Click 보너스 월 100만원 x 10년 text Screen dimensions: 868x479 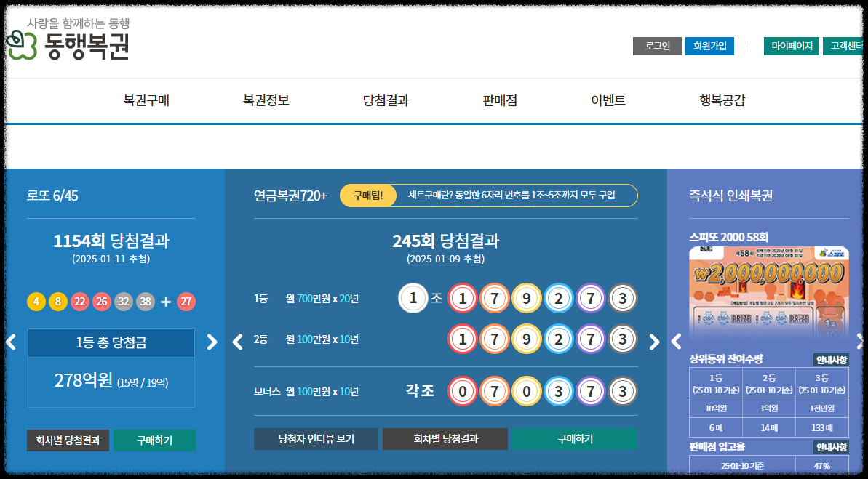[306, 392]
